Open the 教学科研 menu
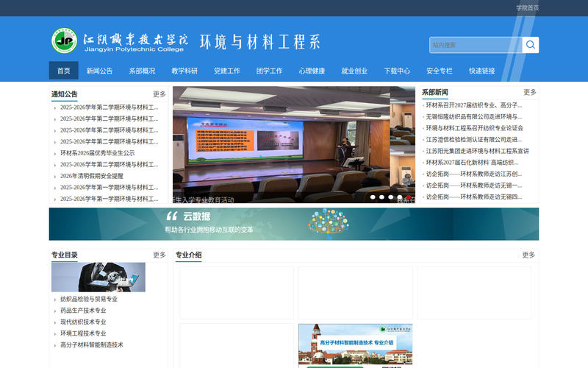 (184, 71)
